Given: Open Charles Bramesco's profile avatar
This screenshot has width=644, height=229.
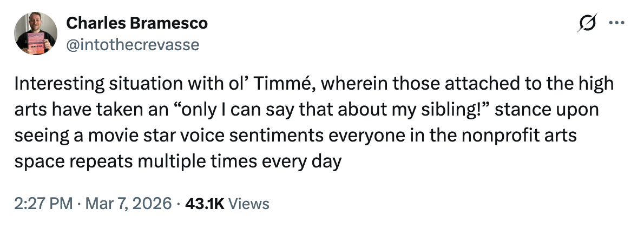Looking at the screenshot, I should [x=36, y=34].
